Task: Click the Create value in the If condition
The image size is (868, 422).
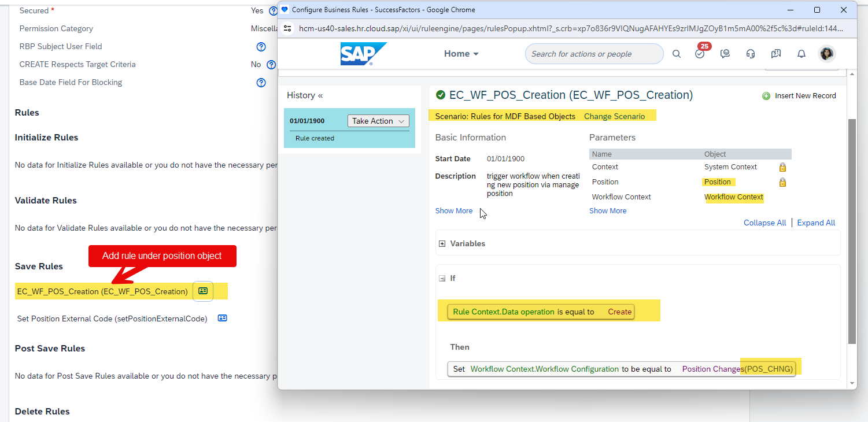Action: (x=619, y=312)
